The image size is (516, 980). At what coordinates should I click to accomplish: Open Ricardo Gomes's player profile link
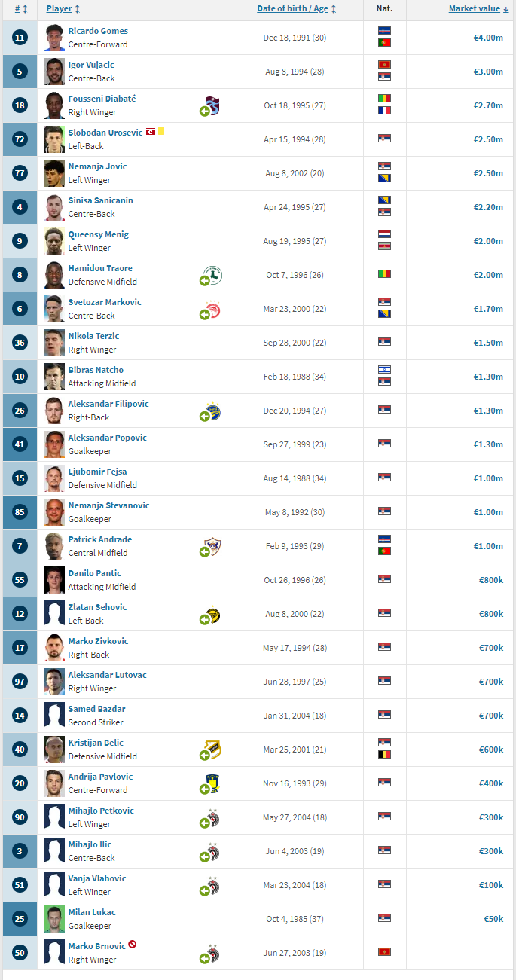click(x=98, y=31)
